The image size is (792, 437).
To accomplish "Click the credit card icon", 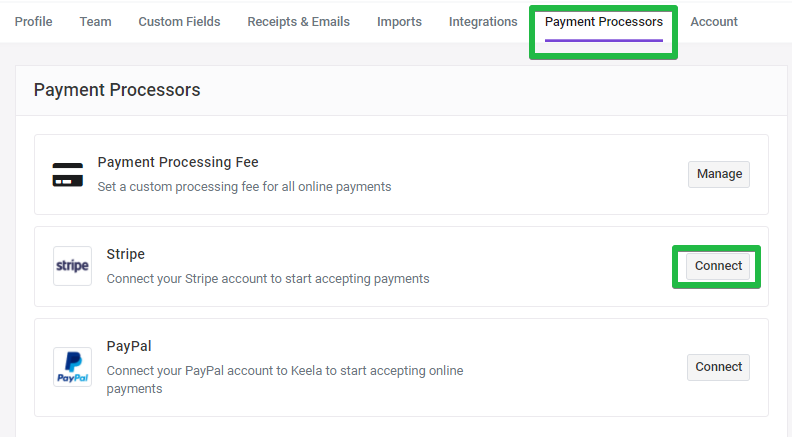I will pyautogui.click(x=68, y=175).
